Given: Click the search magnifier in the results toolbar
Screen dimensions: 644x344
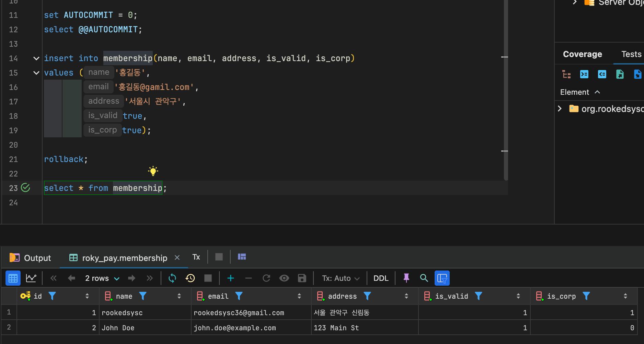Looking at the screenshot, I should coord(424,278).
